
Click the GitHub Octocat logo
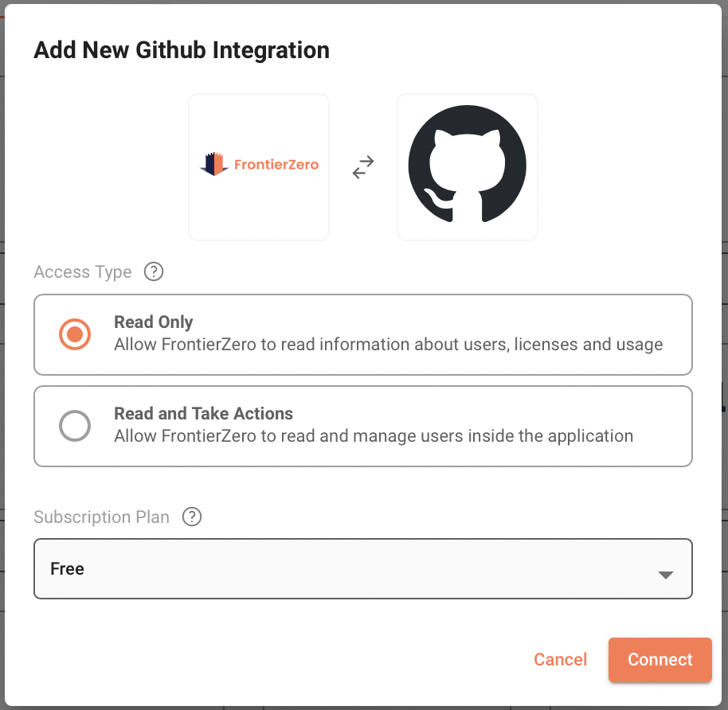coord(467,167)
